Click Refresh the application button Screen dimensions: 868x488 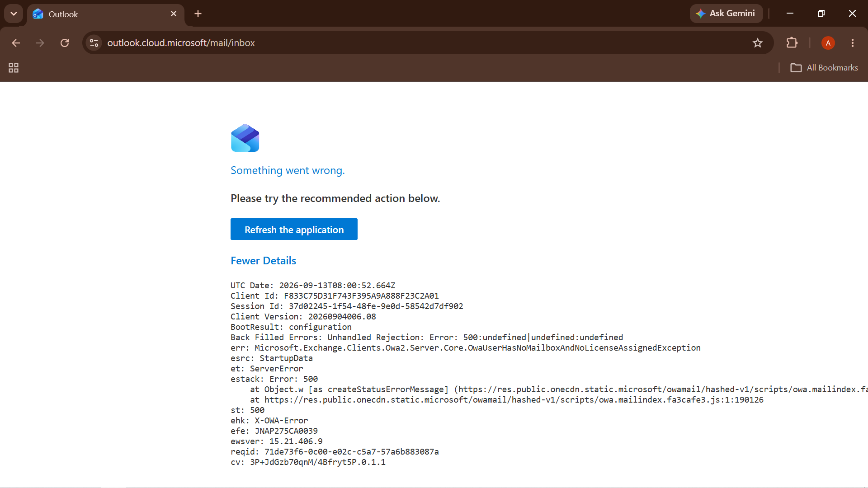(294, 229)
